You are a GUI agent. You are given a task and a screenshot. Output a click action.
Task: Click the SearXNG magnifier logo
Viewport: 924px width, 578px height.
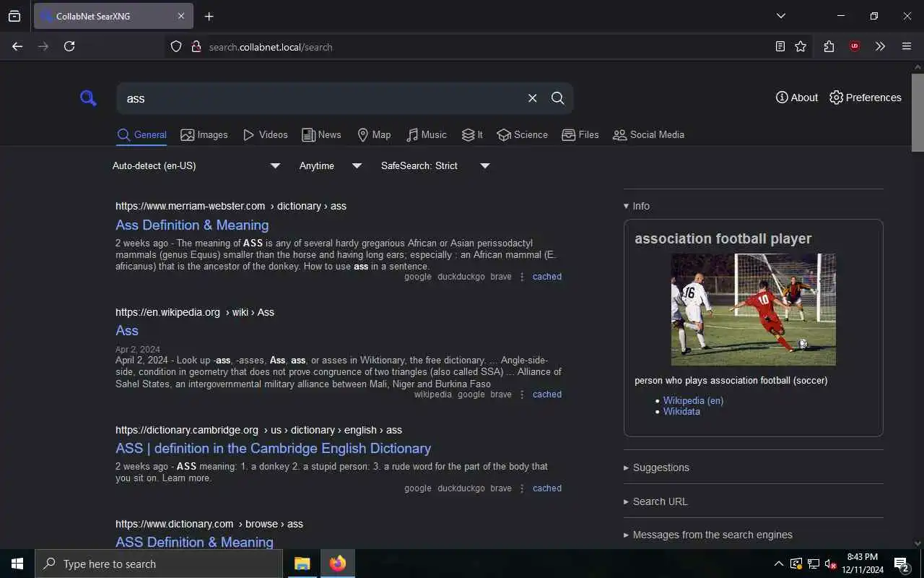click(x=88, y=98)
